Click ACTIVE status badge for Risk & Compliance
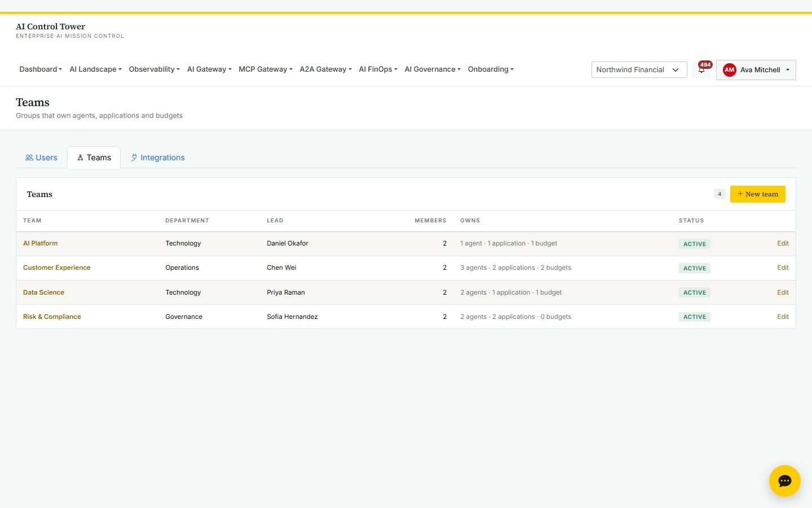 pyautogui.click(x=694, y=317)
